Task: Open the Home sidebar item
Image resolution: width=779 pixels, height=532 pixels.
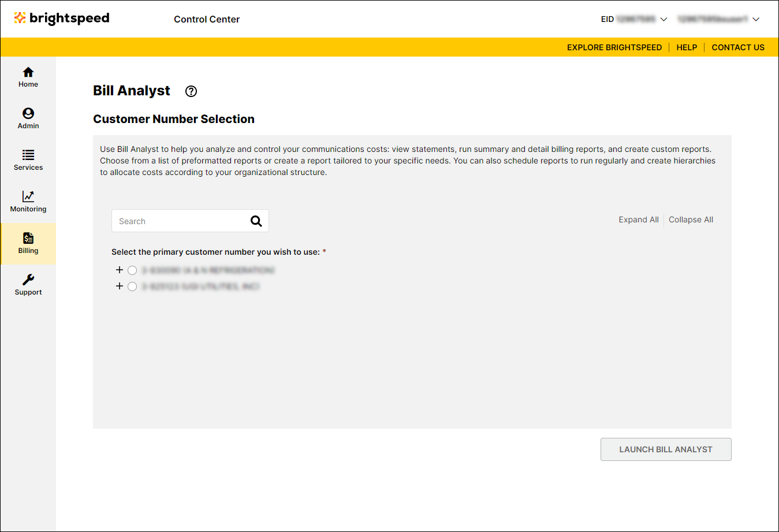Action: (x=28, y=77)
